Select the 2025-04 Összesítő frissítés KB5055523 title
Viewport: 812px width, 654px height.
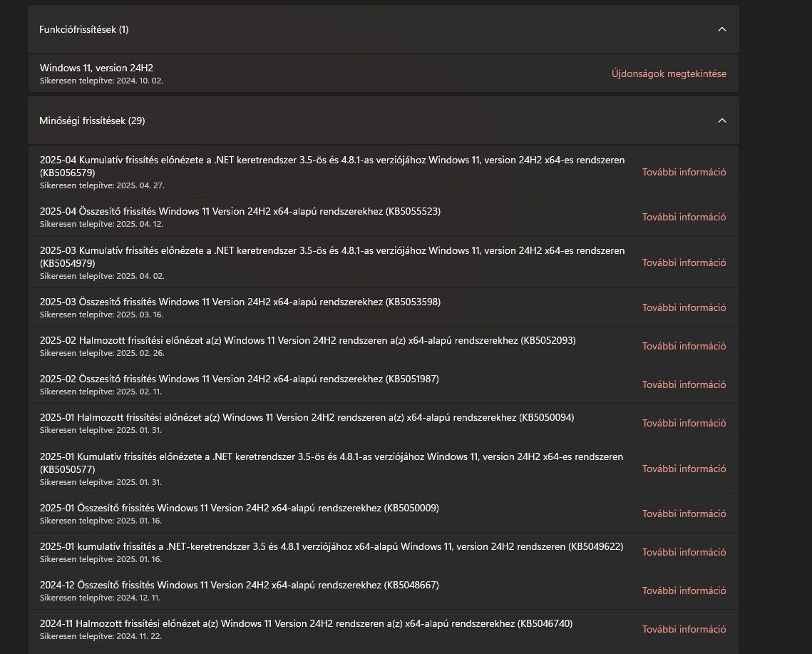pyautogui.click(x=240, y=211)
